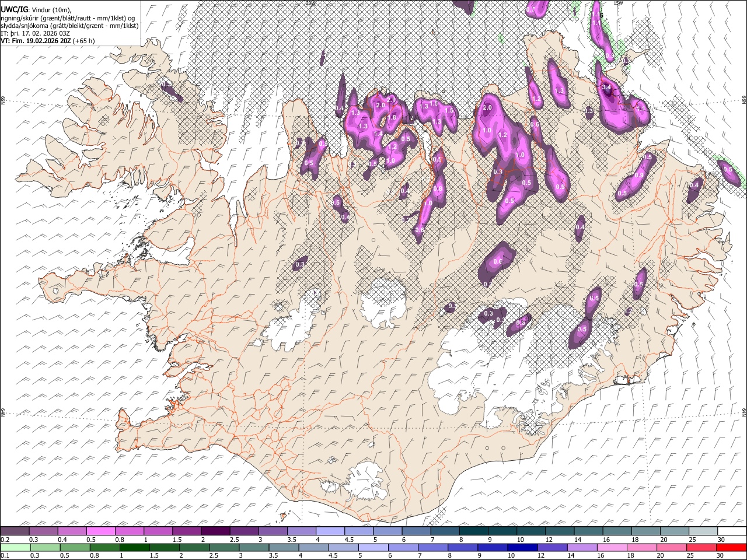The width and height of the screenshot is (747, 560).
Task: Select the deep blue 10–12 rain scale swatch
Action: coord(522,548)
